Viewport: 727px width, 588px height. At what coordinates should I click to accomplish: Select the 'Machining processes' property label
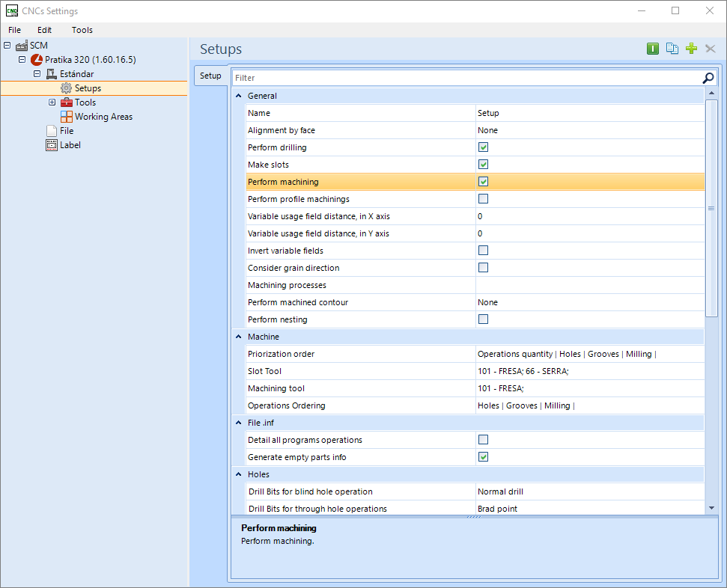(287, 285)
